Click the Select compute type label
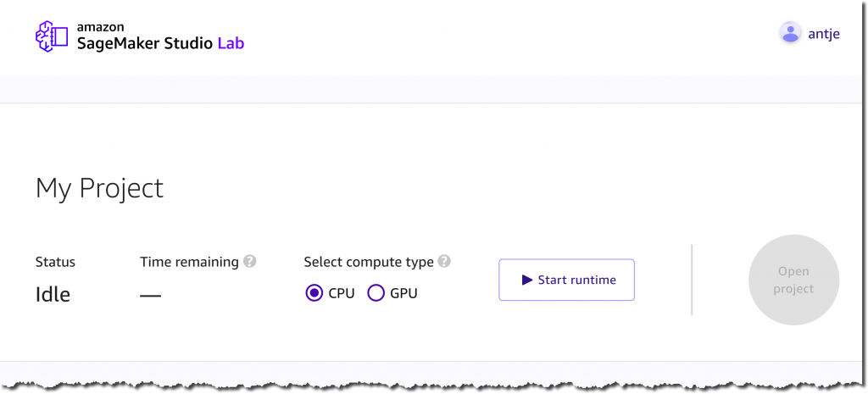The height and width of the screenshot is (394, 868). click(369, 263)
